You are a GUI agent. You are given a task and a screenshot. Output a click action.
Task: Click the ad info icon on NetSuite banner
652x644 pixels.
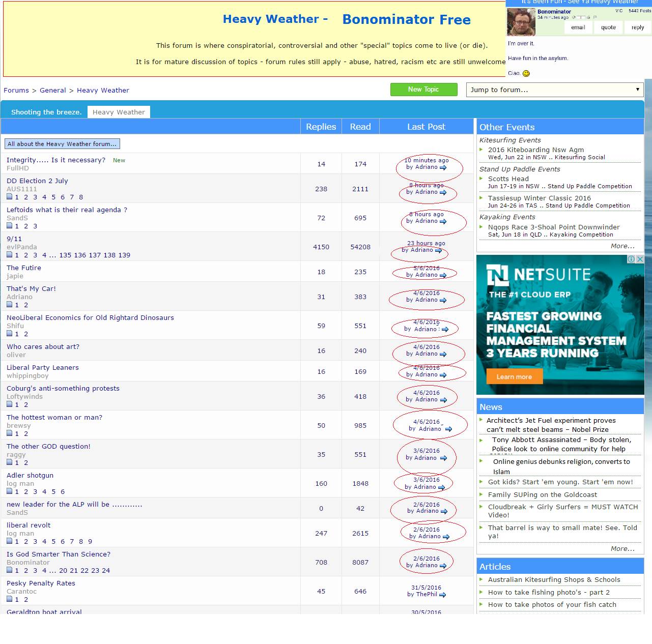click(631, 259)
